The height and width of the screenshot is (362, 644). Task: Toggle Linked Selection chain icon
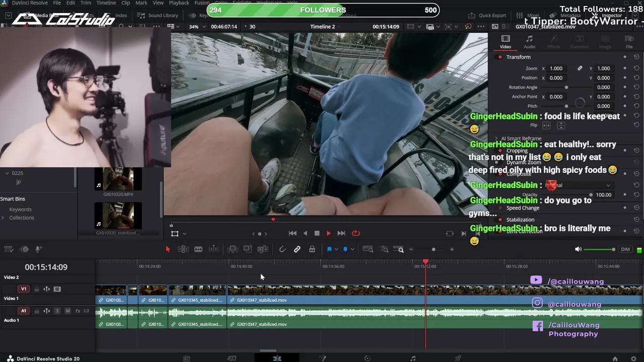click(297, 249)
